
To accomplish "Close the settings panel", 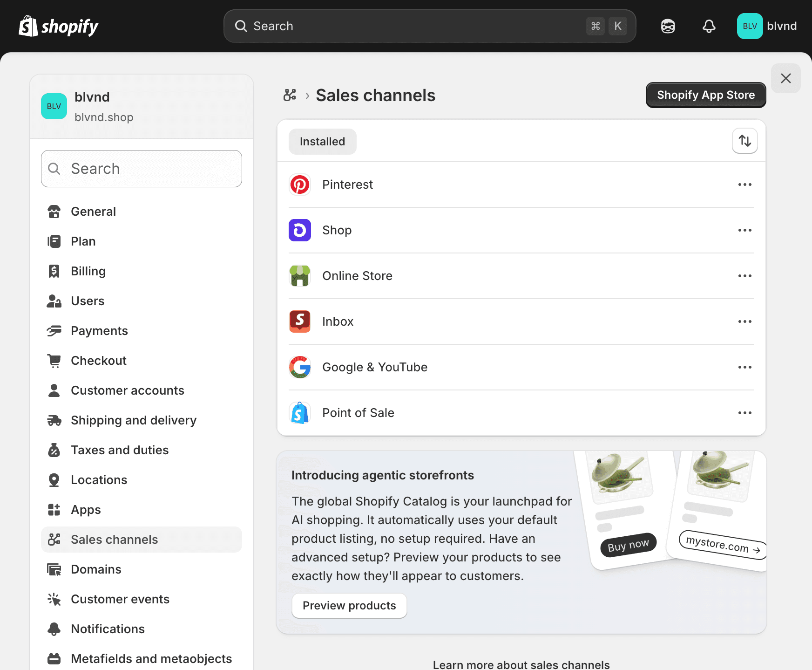I will 786,78.
